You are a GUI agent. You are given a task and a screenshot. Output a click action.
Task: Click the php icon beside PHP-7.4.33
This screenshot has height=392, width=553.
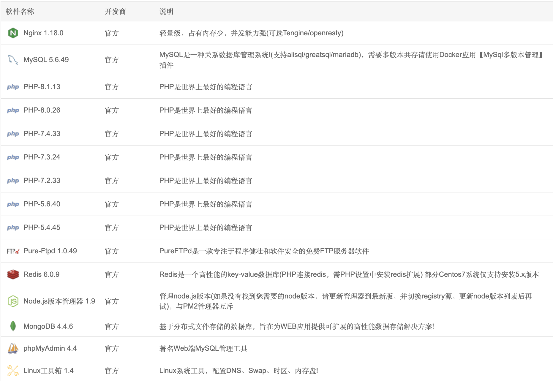tap(13, 134)
